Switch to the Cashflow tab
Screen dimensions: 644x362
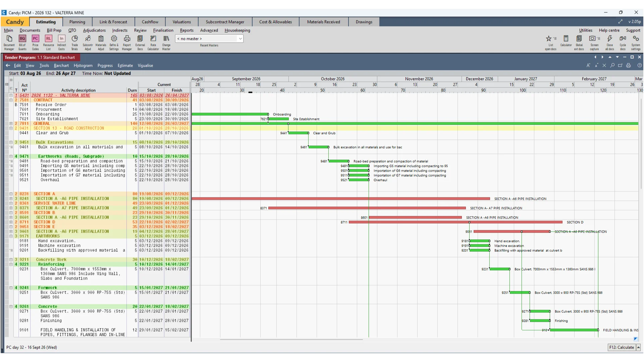pyautogui.click(x=150, y=22)
